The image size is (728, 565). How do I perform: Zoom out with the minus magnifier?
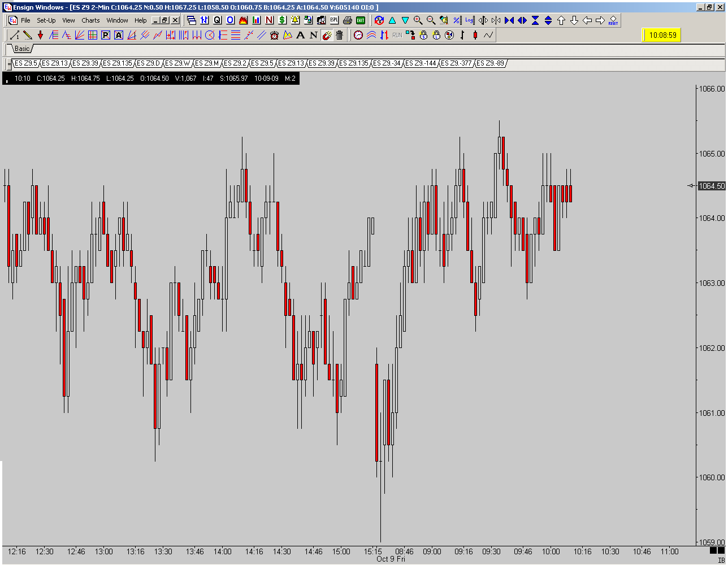point(431,20)
